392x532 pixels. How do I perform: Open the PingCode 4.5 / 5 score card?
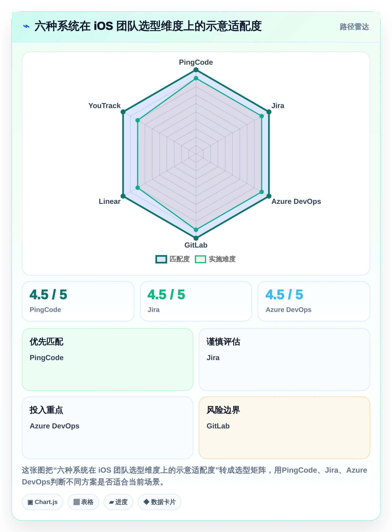[78, 301]
